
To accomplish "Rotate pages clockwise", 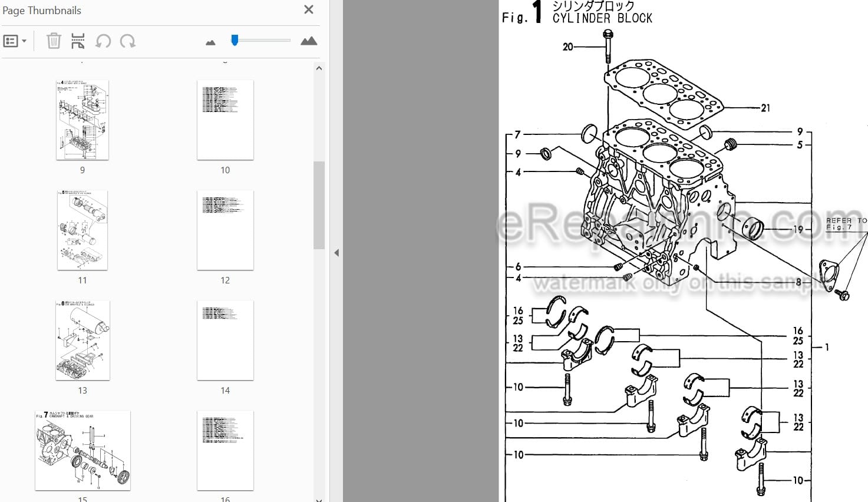I will [127, 41].
